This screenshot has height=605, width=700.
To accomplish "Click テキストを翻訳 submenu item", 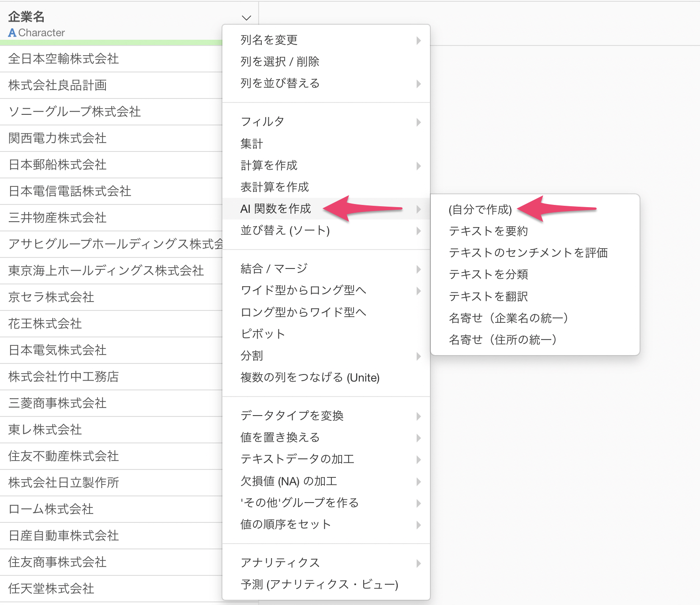I will tap(488, 296).
